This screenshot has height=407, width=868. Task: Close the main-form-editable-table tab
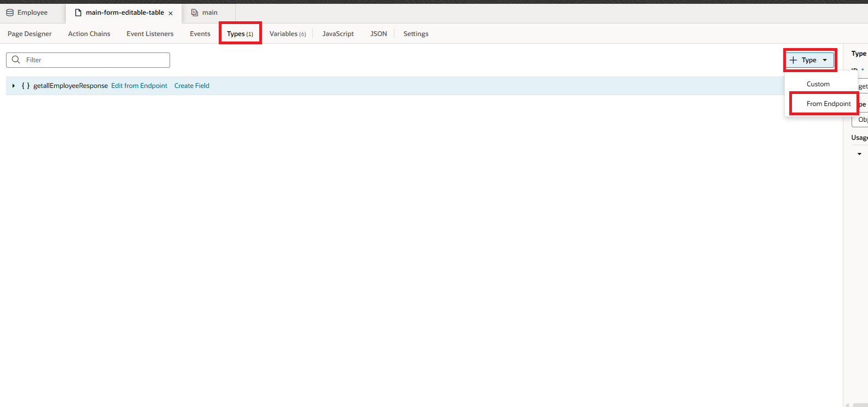(171, 13)
